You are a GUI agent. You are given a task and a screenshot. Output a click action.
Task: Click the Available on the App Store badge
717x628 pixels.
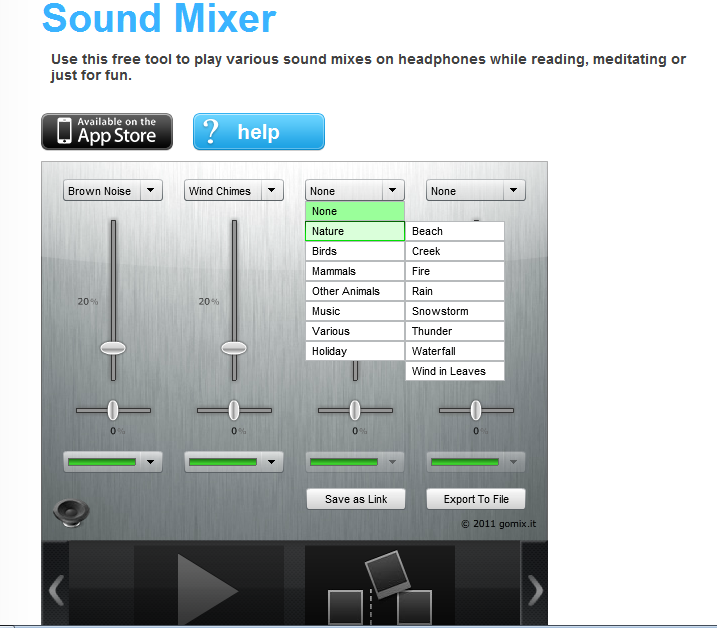107,132
